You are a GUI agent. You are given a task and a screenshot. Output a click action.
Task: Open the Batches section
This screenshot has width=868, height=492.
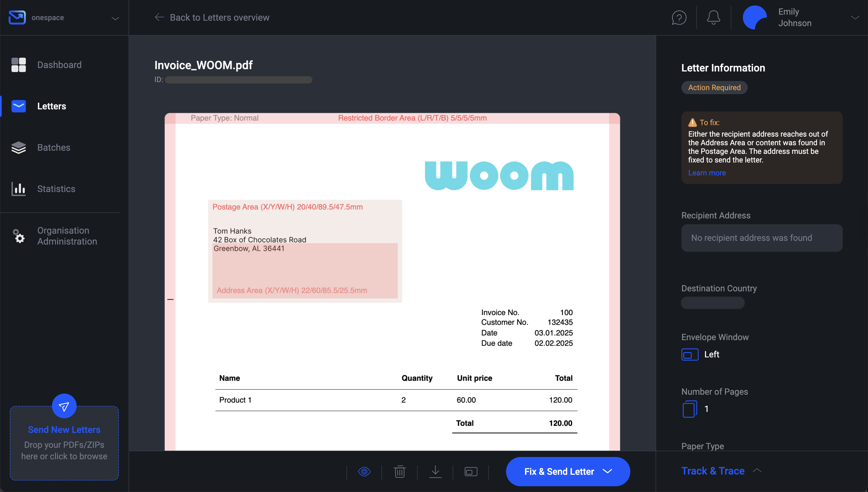(x=53, y=147)
